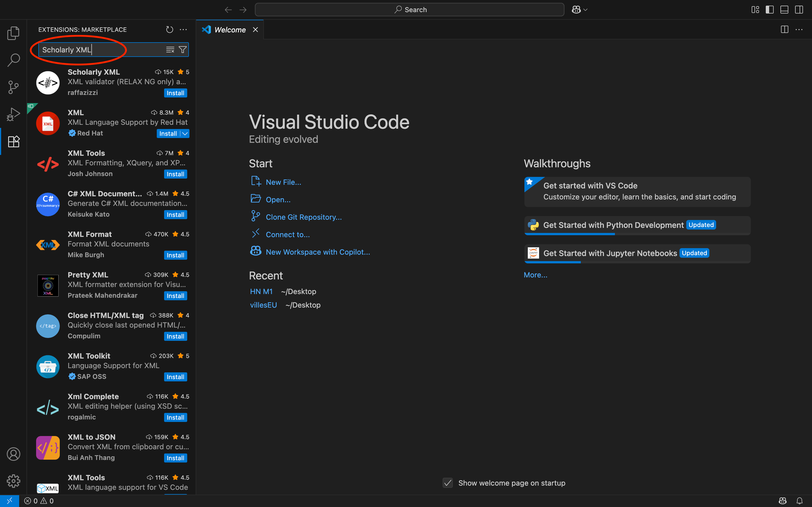
Task: Uncheck Show welcome page on startup
Action: coord(447,483)
